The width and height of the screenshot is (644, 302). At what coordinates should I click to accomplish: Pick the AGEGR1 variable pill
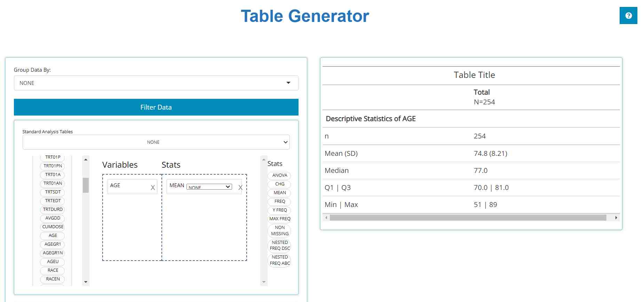tap(53, 244)
